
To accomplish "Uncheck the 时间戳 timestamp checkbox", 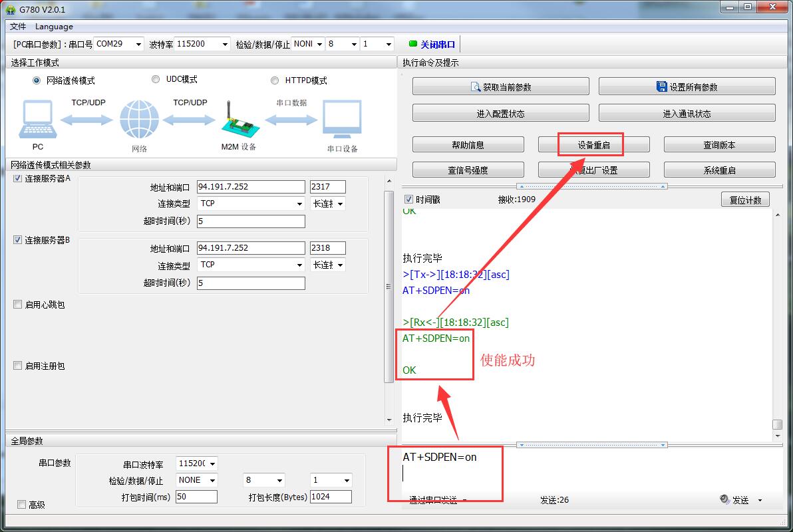I will tap(408, 199).
